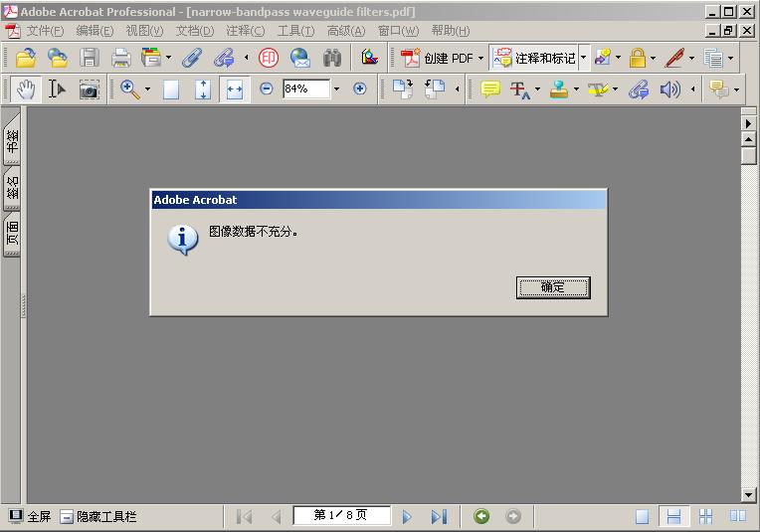Viewport: 760px width, 532px height.
Task: Select the text Select tool
Action: coord(57,89)
